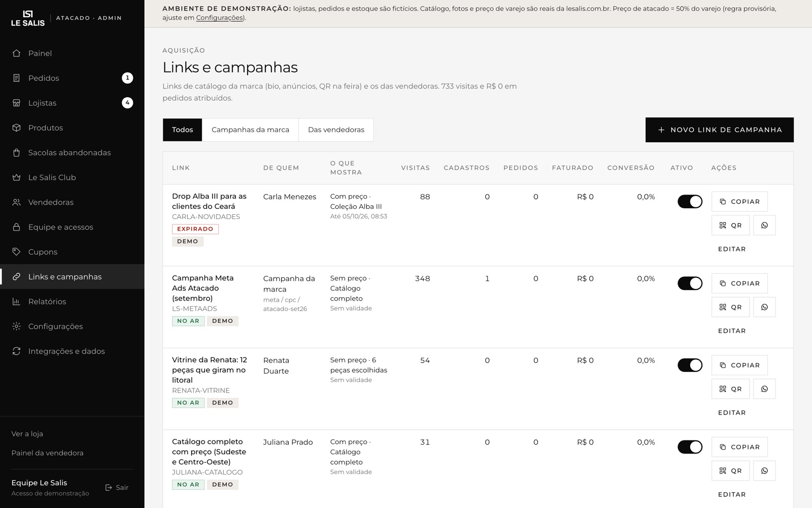The width and height of the screenshot is (812, 508).
Task: Click the Pedidos document icon
Action: tap(16, 78)
